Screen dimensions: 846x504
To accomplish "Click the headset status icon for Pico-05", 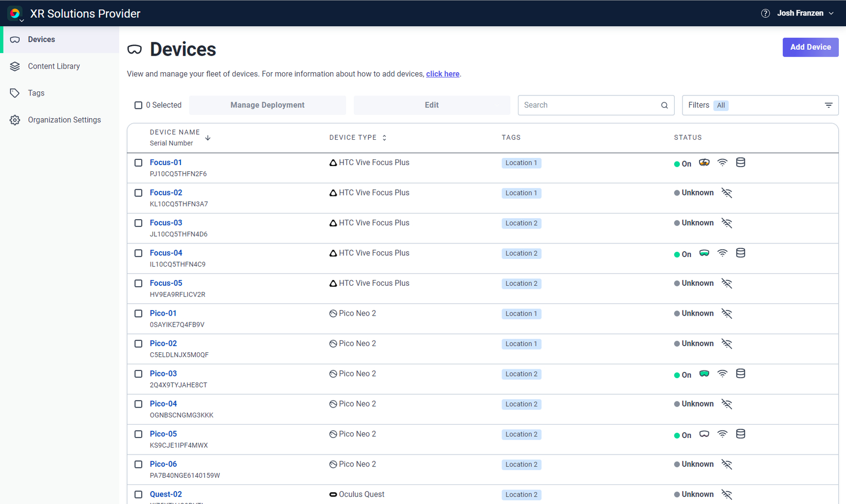I will coord(704,434).
